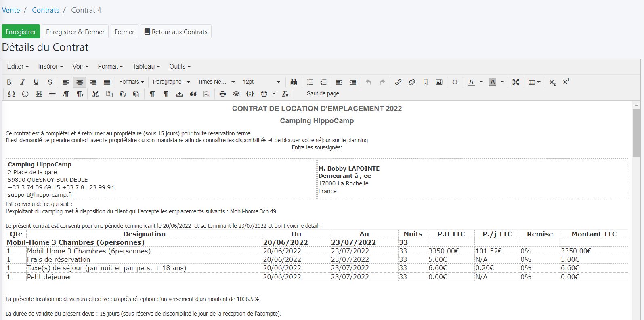The width and height of the screenshot is (644, 320).
Task: Open the text color picker arrow
Action: coord(481,82)
